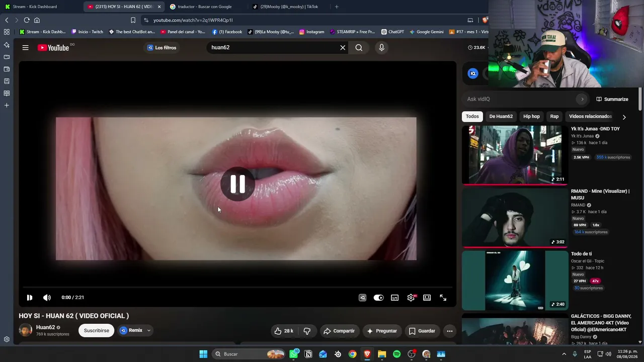Viewport: 644px width, 362px height.
Task: Pause the video with the center overlay button
Action: click(237, 184)
